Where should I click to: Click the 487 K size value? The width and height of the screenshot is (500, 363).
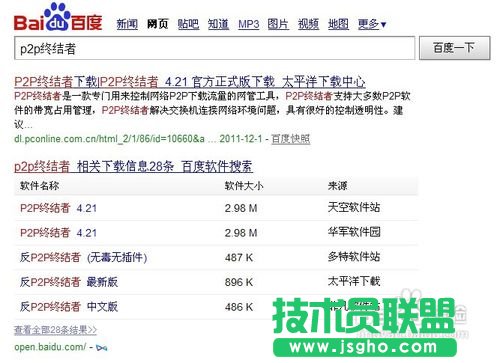[x=239, y=257]
